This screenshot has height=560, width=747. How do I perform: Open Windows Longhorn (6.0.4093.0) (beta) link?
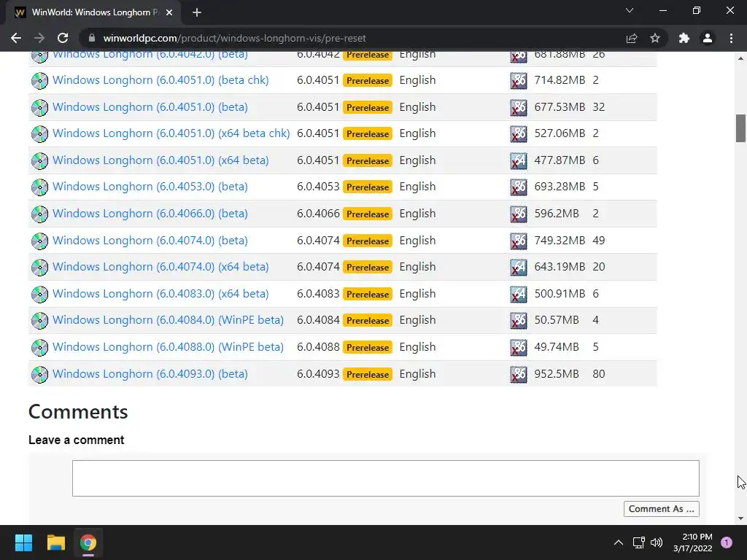pos(150,374)
